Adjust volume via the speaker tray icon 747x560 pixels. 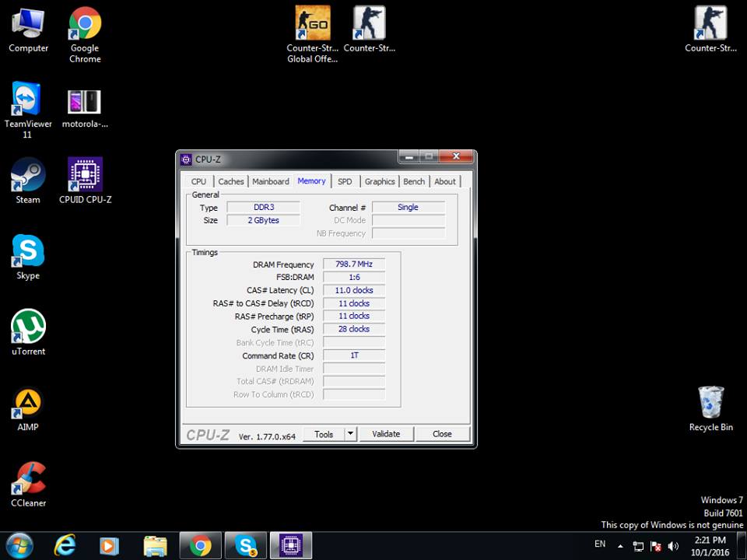(673, 546)
